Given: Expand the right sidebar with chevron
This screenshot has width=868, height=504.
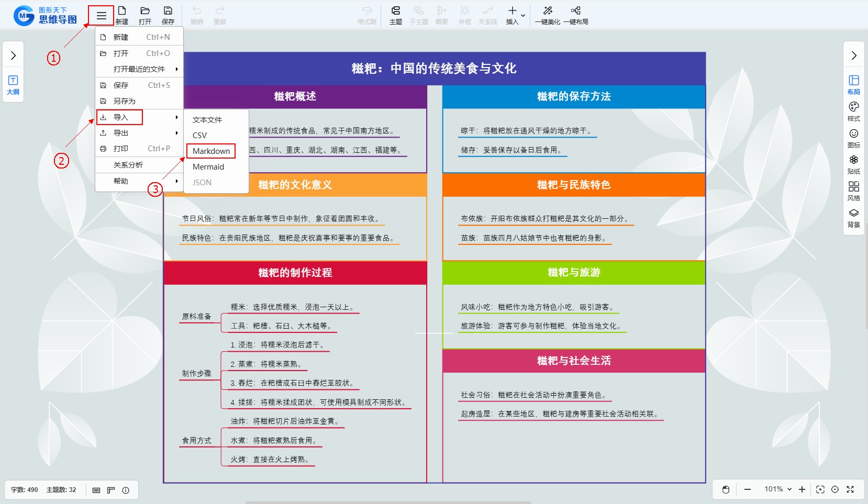Looking at the screenshot, I should (x=853, y=55).
